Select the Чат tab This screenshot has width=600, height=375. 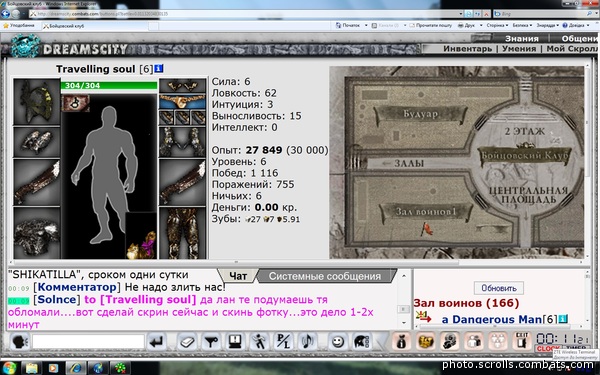238,276
